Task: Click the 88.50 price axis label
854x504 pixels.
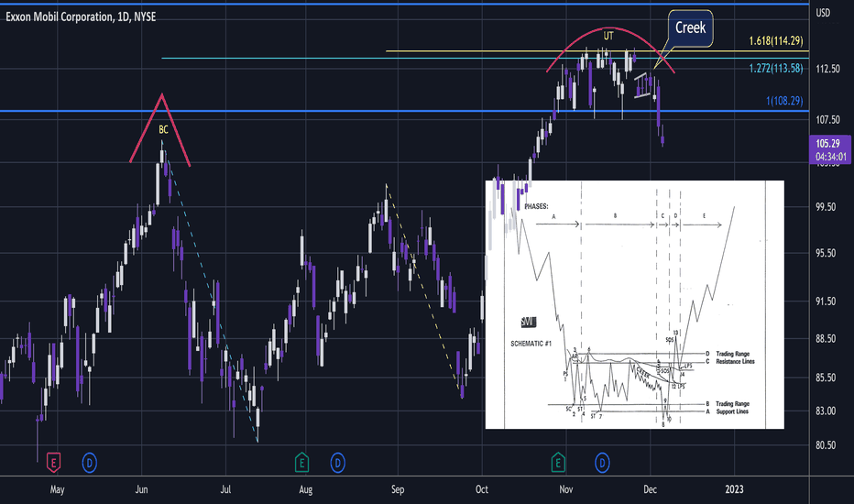Action: (826, 339)
